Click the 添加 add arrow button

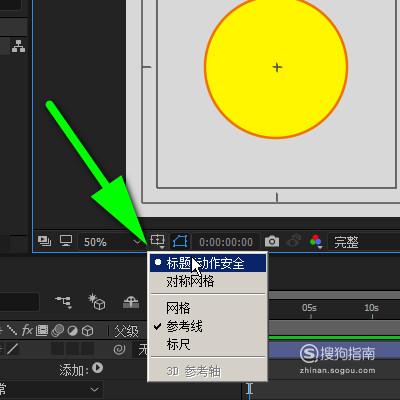(x=98, y=368)
